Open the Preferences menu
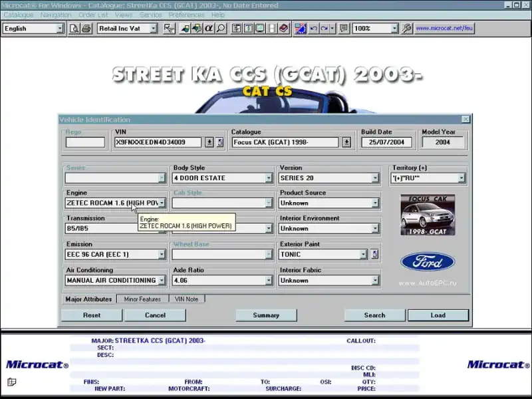 point(186,15)
